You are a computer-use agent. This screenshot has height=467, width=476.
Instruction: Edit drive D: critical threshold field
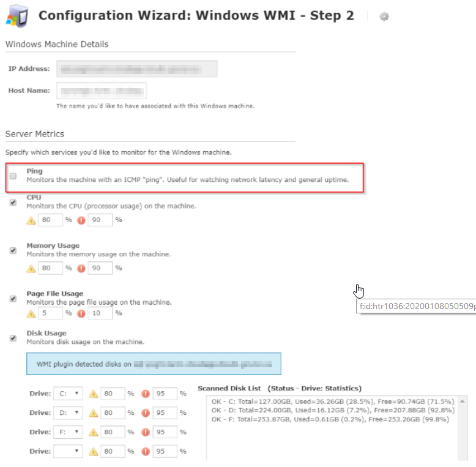(165, 413)
